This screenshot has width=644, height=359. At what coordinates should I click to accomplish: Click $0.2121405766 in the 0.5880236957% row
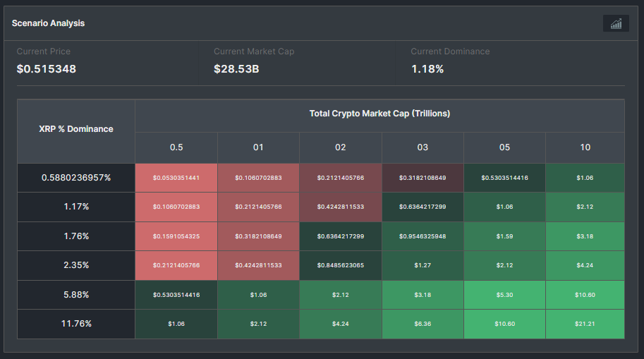point(341,178)
